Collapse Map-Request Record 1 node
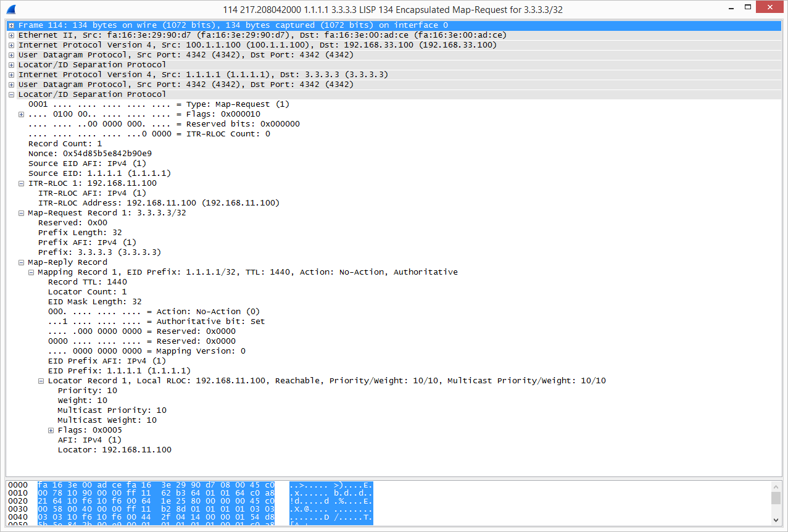 point(22,213)
